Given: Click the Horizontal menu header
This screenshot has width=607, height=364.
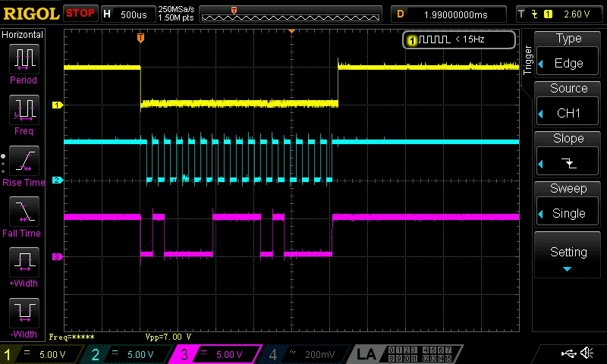Looking at the screenshot, I should (x=22, y=35).
